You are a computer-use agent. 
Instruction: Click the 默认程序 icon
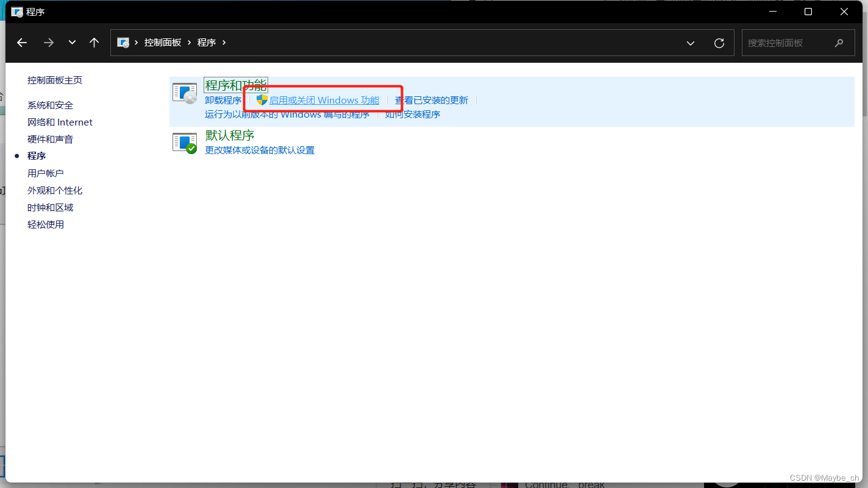coord(185,143)
